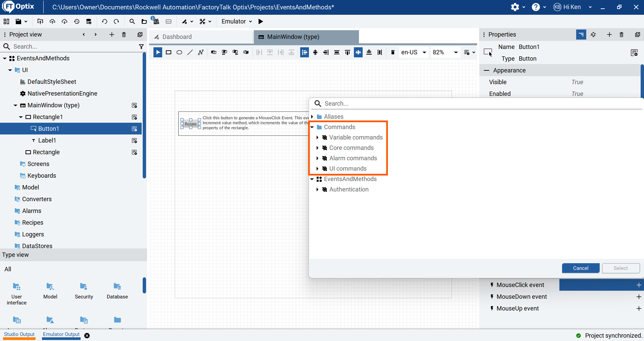Click the Security type in Type view
644x341 pixels.
[84, 291]
